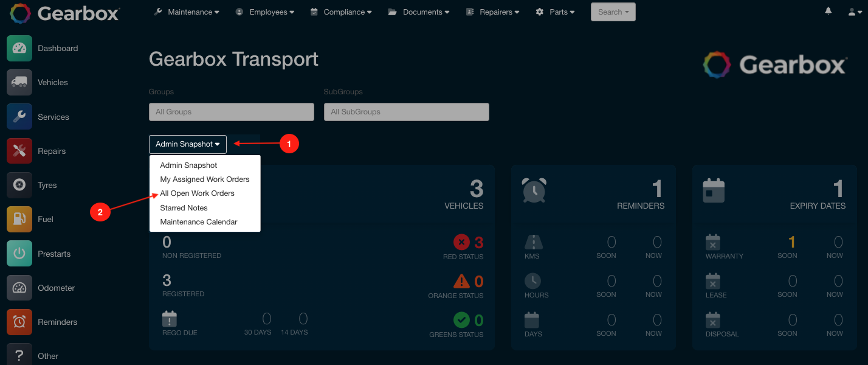This screenshot has height=365, width=868.
Task: Open the All Groups selector
Action: (232, 112)
